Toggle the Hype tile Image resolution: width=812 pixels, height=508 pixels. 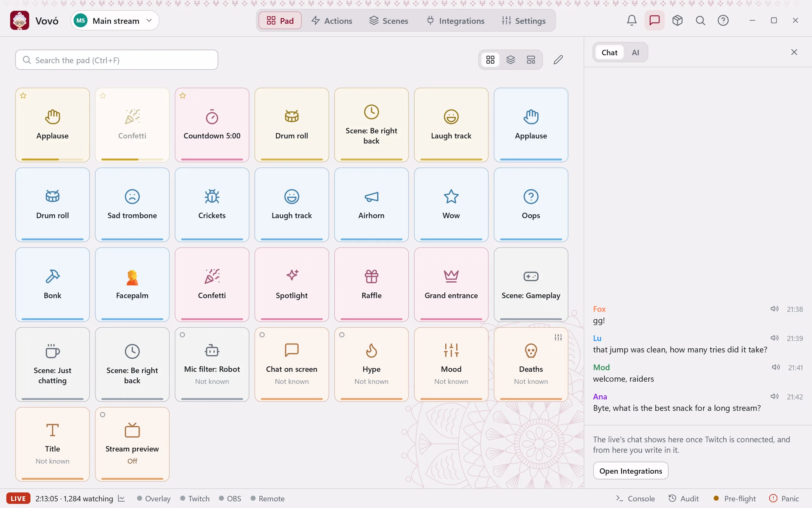[371, 364]
